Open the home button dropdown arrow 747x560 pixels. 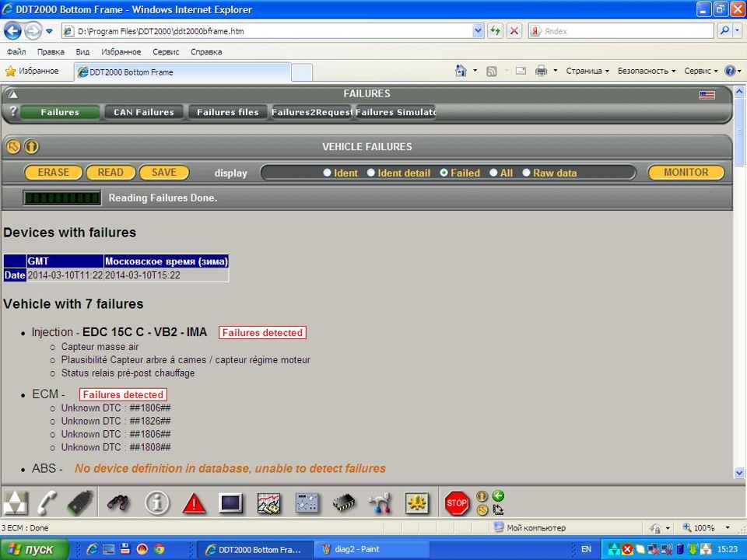(475, 71)
